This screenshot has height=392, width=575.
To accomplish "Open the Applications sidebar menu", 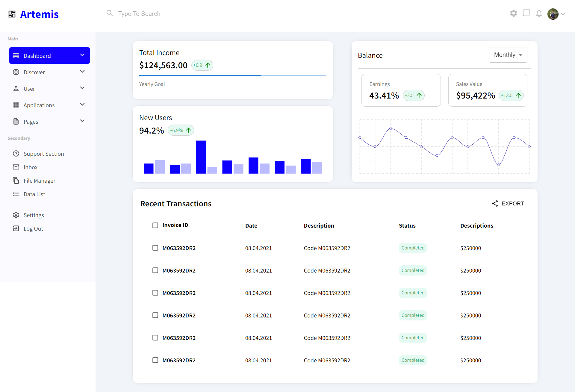I will tap(39, 105).
